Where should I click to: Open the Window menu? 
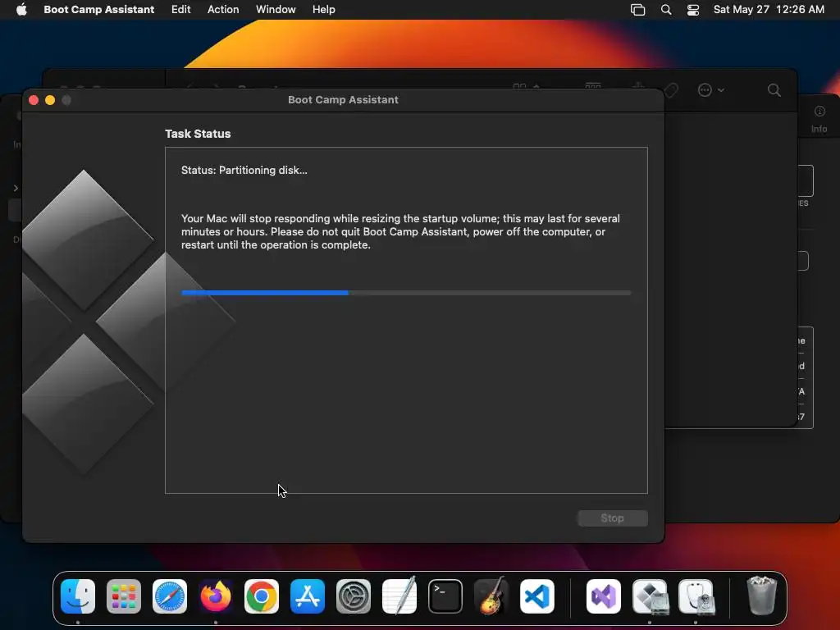[x=276, y=9]
